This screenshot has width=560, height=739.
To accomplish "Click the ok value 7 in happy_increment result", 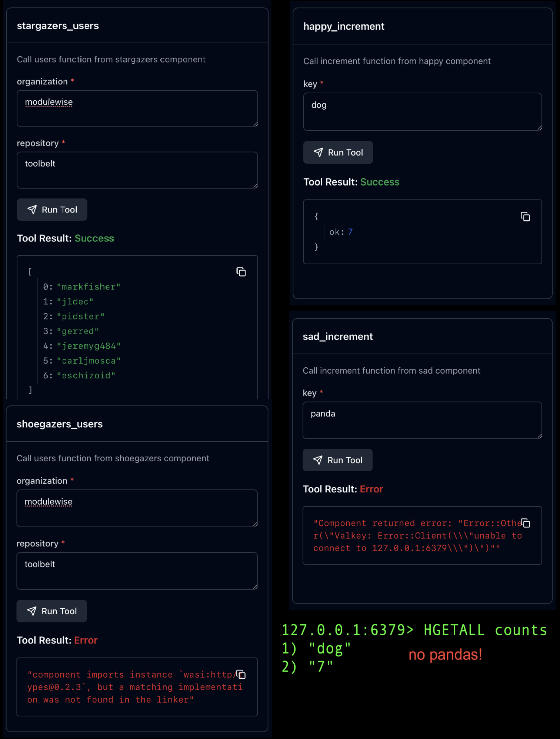I will (x=350, y=232).
